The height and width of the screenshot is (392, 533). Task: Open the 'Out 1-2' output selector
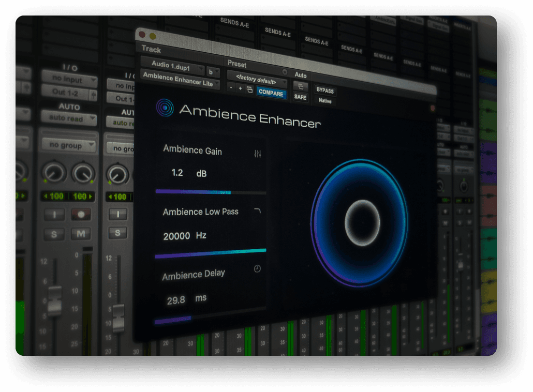(x=65, y=93)
